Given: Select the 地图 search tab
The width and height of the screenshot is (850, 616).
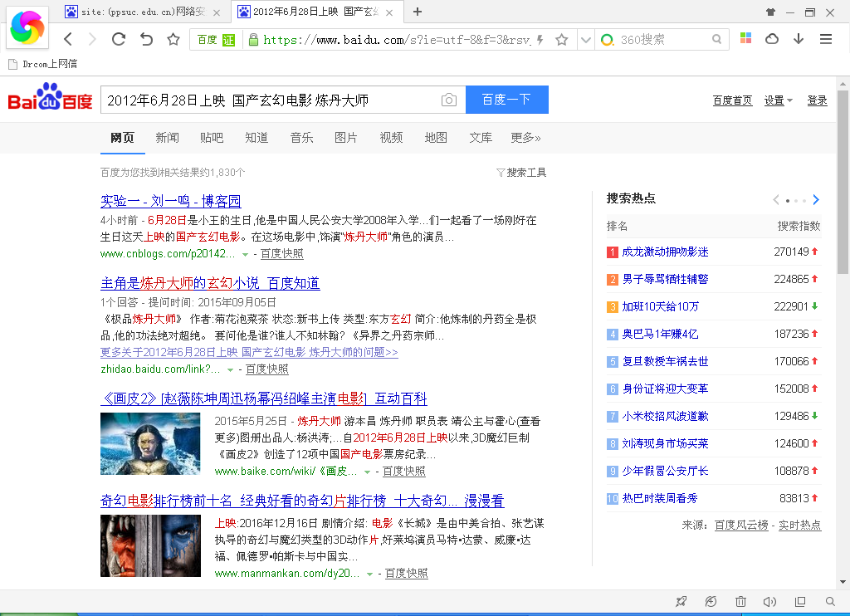Looking at the screenshot, I should coord(436,138).
